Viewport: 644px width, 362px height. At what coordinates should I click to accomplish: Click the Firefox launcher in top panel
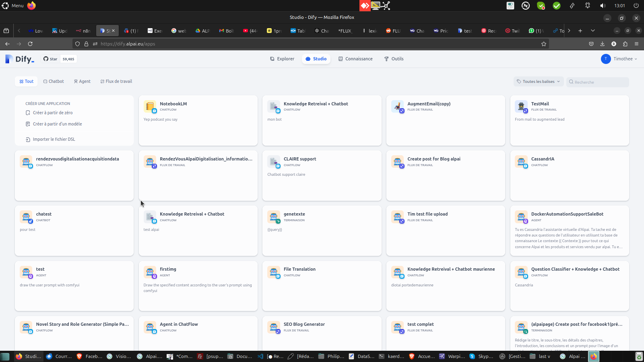click(31, 6)
